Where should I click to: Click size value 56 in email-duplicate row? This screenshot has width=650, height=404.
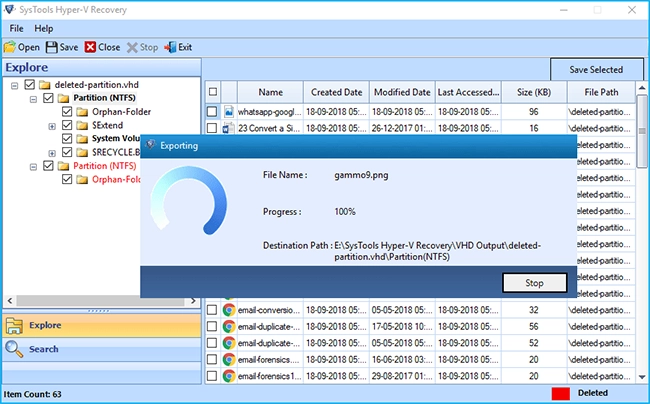tap(534, 327)
